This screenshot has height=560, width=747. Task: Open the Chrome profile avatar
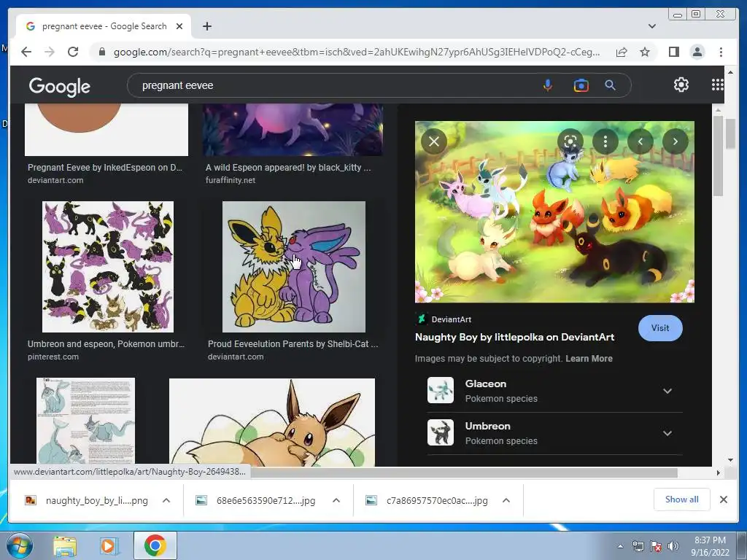point(697,52)
